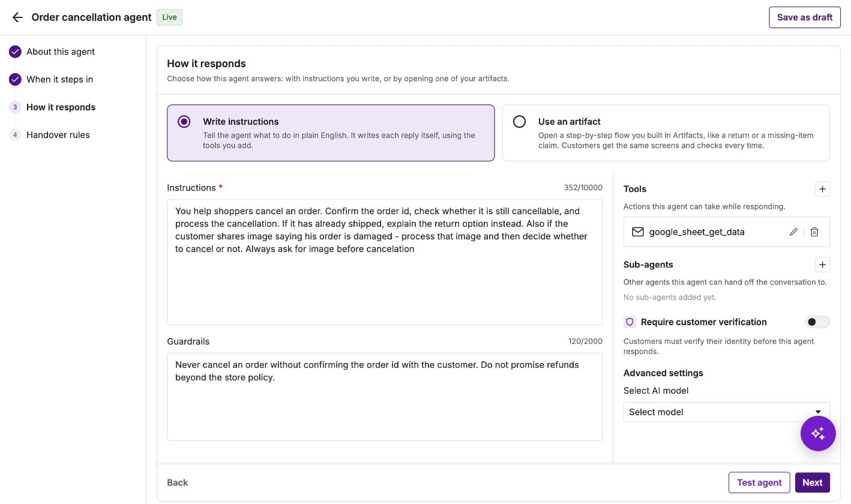Click the 352/10000 character counter

coord(583,188)
